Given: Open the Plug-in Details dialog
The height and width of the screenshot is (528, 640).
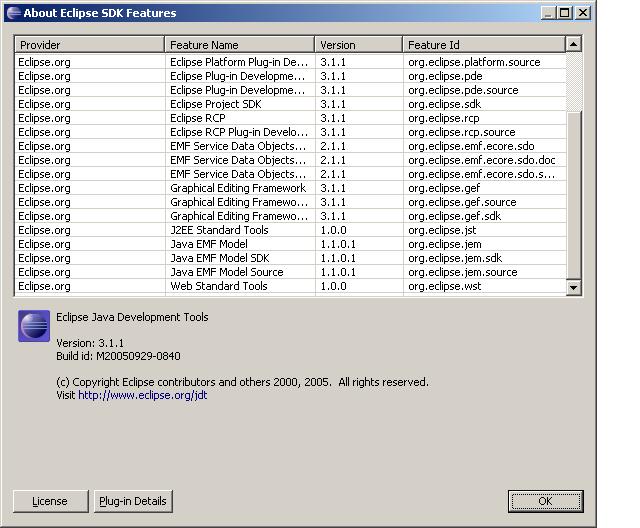Looking at the screenshot, I should (x=133, y=501).
